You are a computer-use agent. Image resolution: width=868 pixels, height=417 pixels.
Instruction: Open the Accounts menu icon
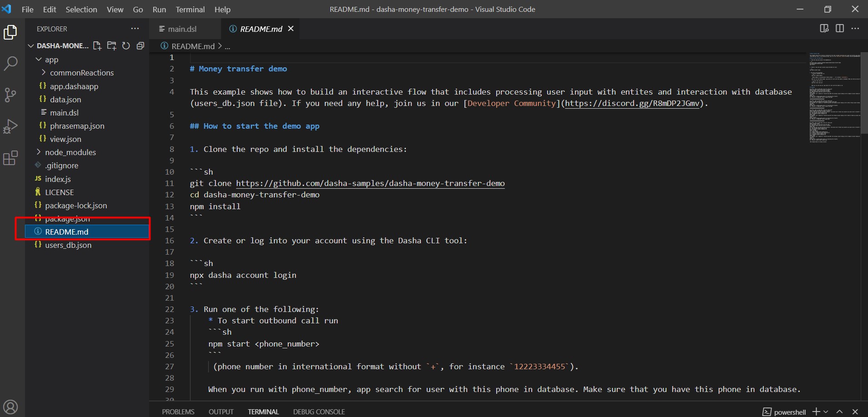click(x=10, y=407)
